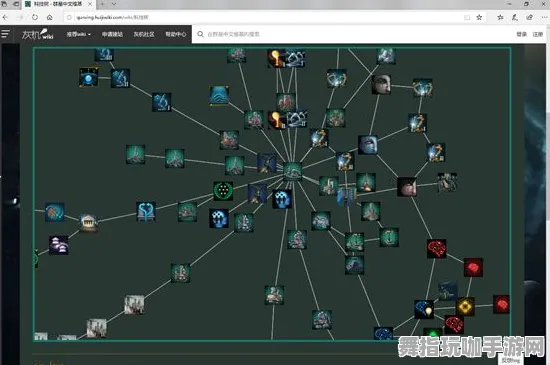Screen dimensions: 550x365
Task: Open the 帮助中心 menu item
Action: (176, 34)
